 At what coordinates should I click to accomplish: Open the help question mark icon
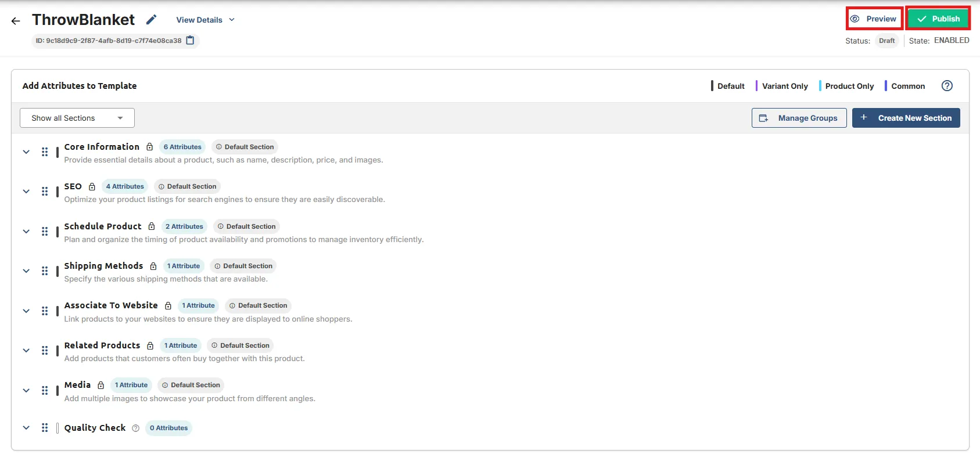(947, 86)
